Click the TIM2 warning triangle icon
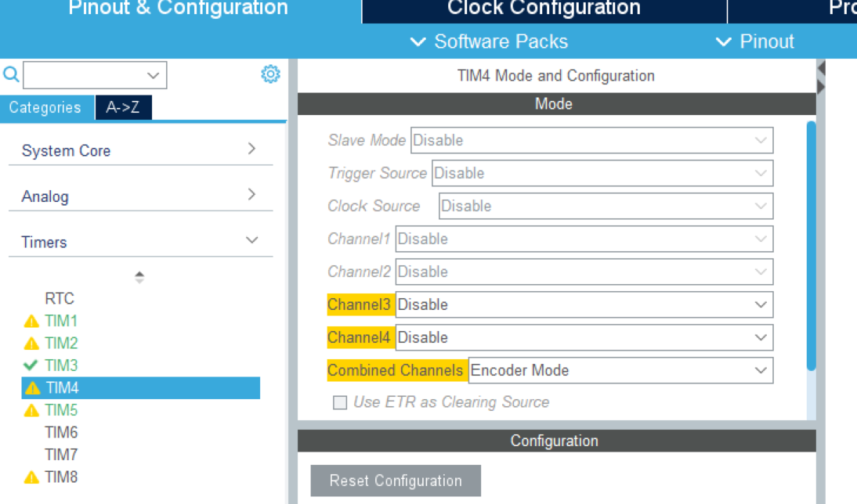The height and width of the screenshot is (504, 857). 31,344
